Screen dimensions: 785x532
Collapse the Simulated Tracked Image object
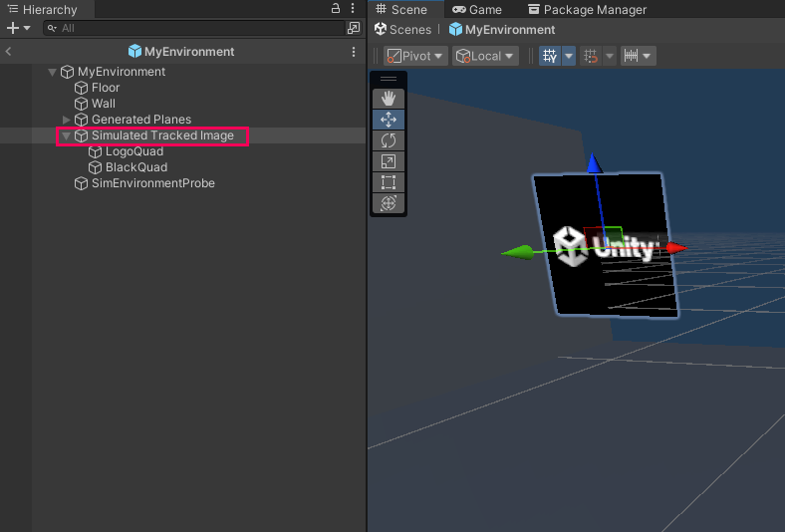click(x=67, y=135)
